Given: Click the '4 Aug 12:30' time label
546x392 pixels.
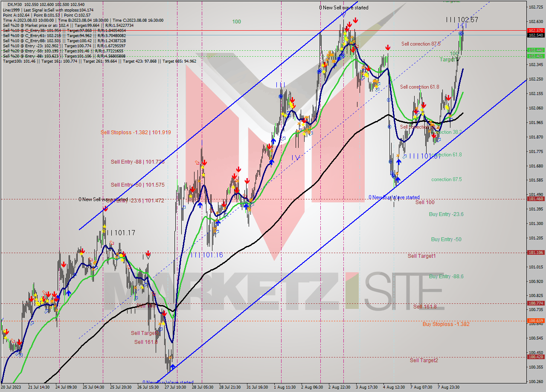Looking at the screenshot, I should (394, 387).
